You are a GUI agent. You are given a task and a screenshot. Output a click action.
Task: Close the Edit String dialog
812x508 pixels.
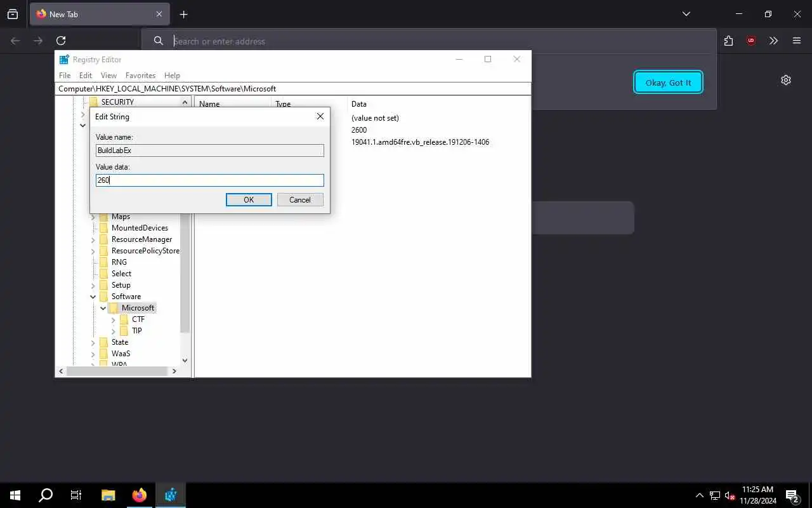(x=320, y=116)
